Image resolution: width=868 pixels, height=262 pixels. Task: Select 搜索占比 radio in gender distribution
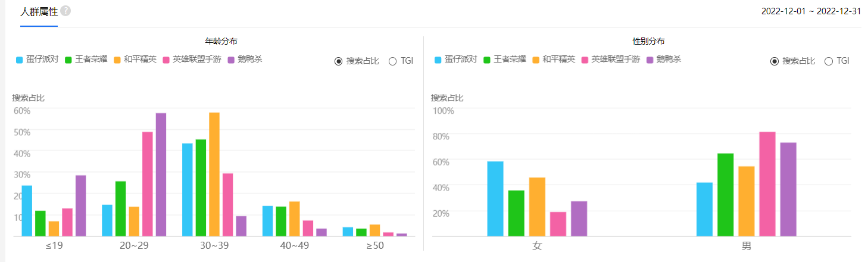pos(792,61)
